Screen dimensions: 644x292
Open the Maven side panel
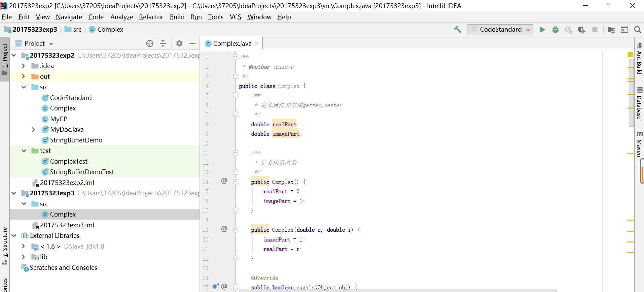639,144
